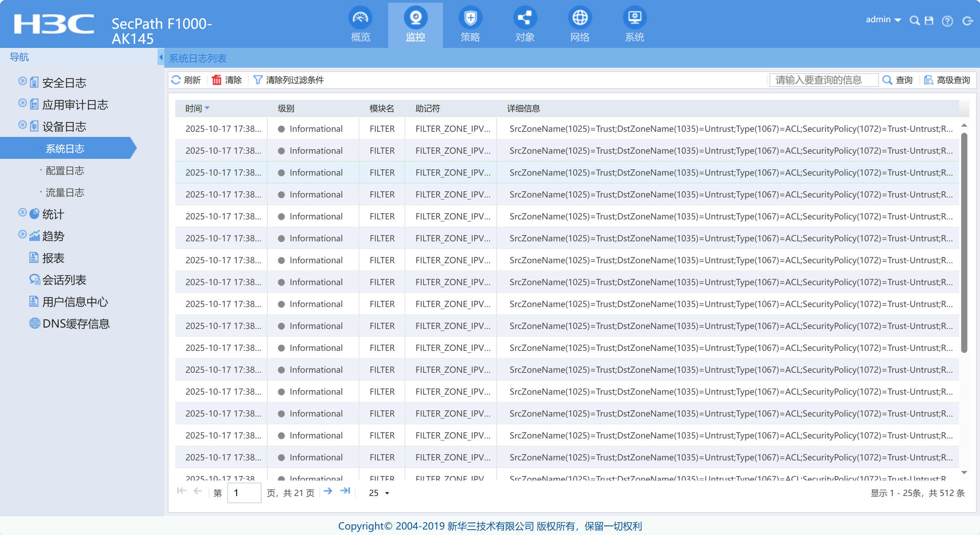Open the 网络 network globe icon

[580, 17]
